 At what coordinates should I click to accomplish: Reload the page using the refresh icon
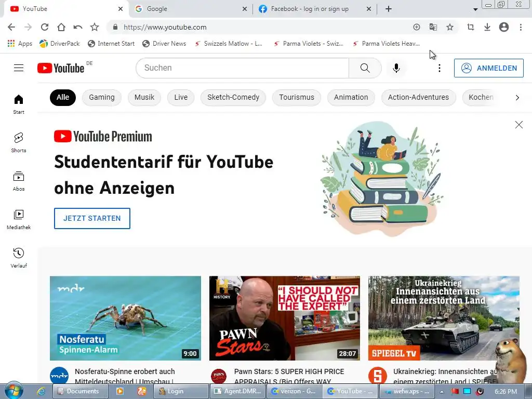pyautogui.click(x=45, y=27)
